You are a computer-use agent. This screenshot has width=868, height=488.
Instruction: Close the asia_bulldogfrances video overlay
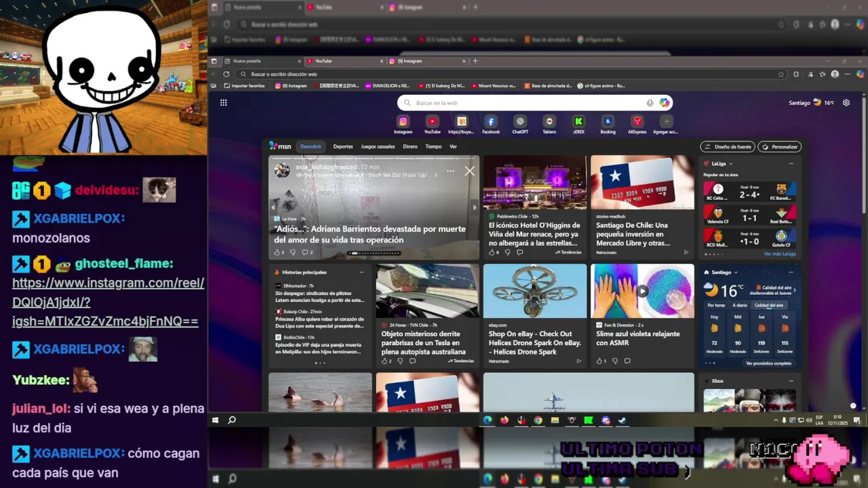pyautogui.click(x=469, y=171)
